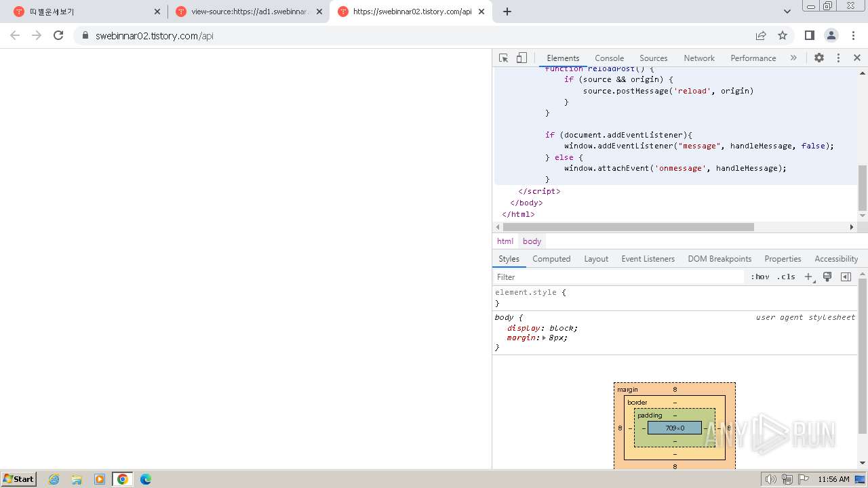This screenshot has height=488, width=868.
Task: Click the new style rule plus icon
Action: 808,277
